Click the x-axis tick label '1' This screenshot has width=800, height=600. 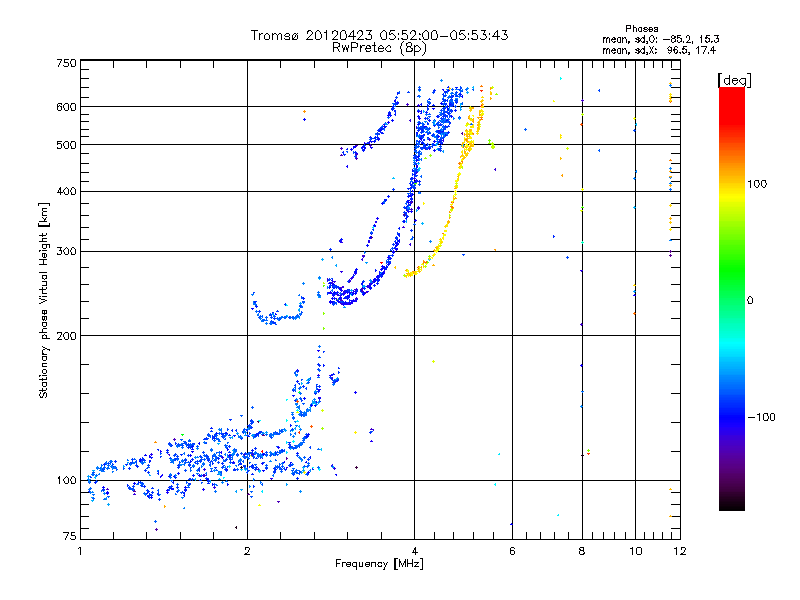coord(80,551)
